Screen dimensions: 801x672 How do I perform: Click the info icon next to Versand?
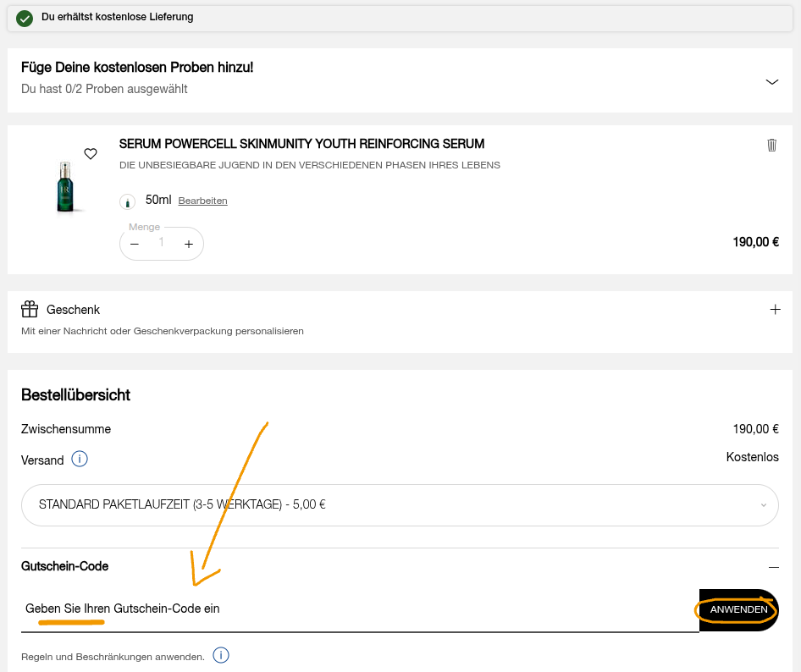[80, 460]
